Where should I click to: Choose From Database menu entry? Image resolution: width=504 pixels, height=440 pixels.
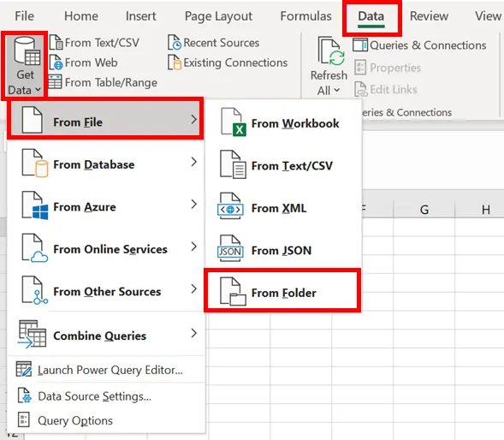[105, 164]
